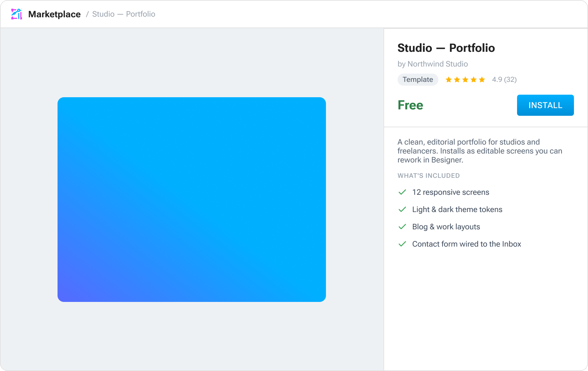Click the Template category tag

point(418,80)
